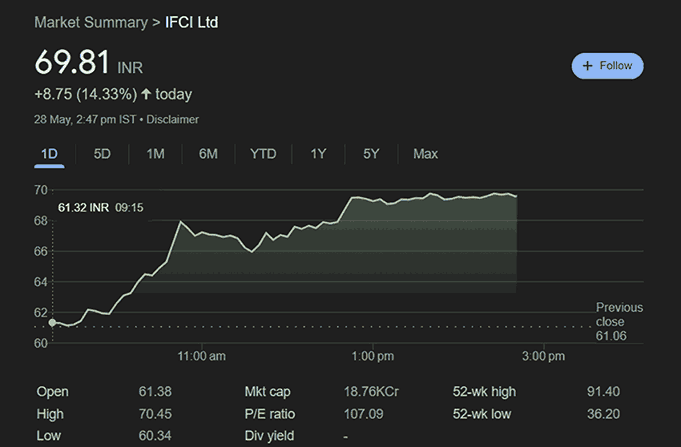Click the plus icon in Follow button
The image size is (681, 447).
point(587,66)
